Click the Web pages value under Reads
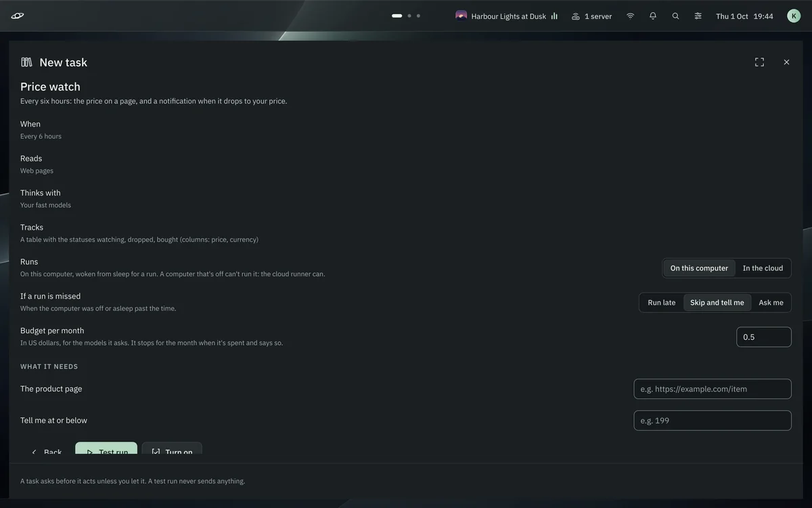Image resolution: width=812 pixels, height=508 pixels. pos(37,171)
